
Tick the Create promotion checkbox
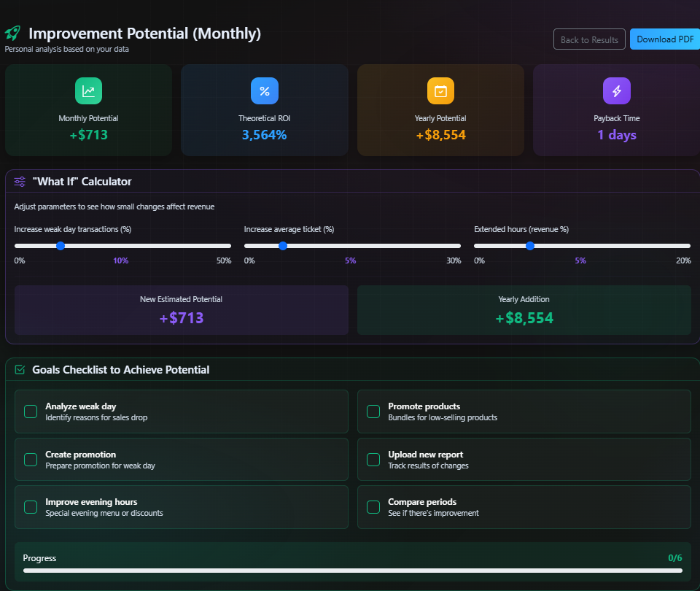coord(30,460)
